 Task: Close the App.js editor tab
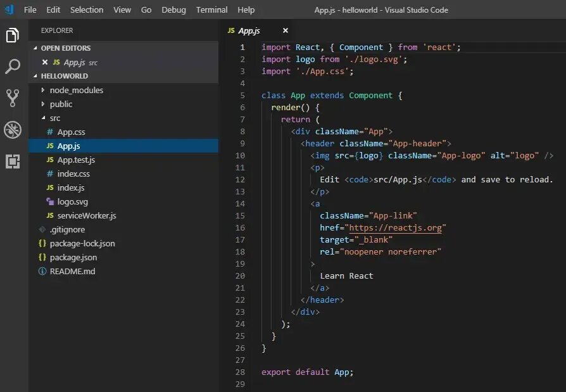tap(286, 30)
